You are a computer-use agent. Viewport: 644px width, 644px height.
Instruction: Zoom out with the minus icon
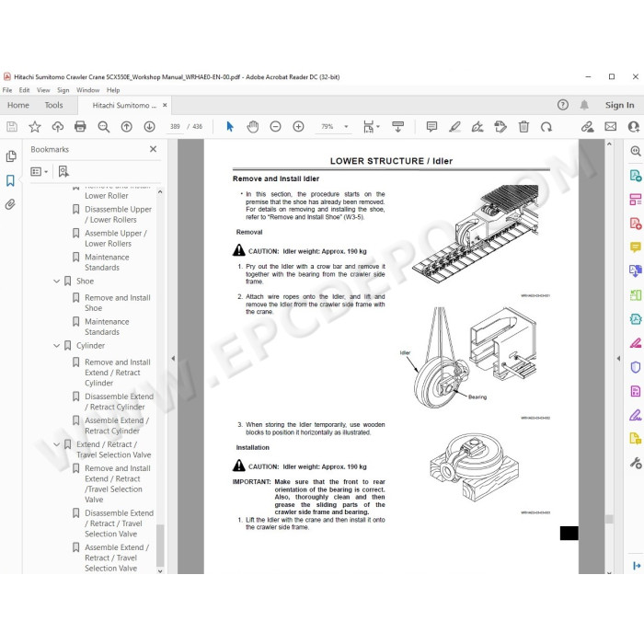[x=276, y=127]
